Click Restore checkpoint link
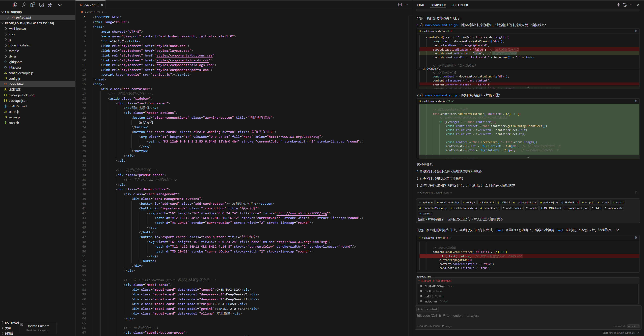This screenshot has width=644, height=336. [447, 192]
